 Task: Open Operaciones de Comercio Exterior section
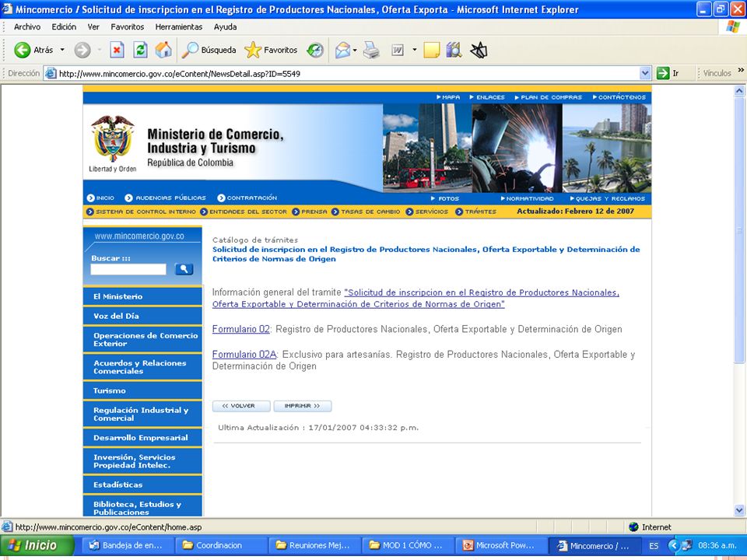point(142,340)
